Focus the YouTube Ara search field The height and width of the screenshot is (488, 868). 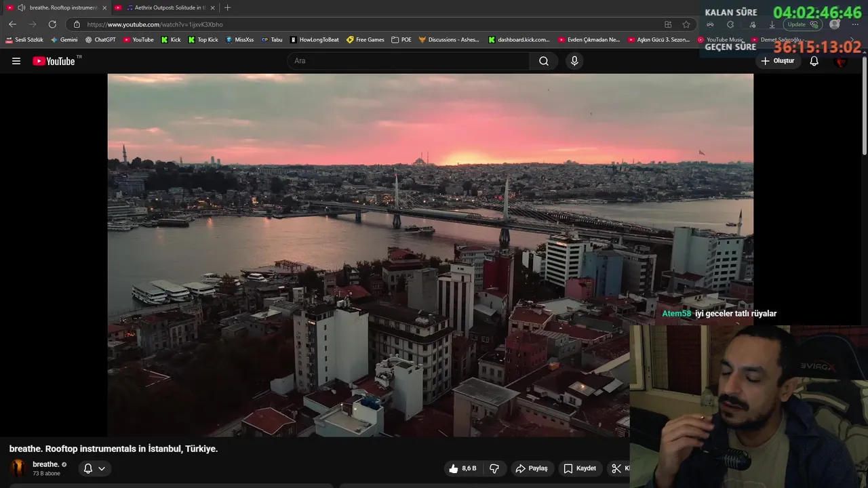point(409,61)
